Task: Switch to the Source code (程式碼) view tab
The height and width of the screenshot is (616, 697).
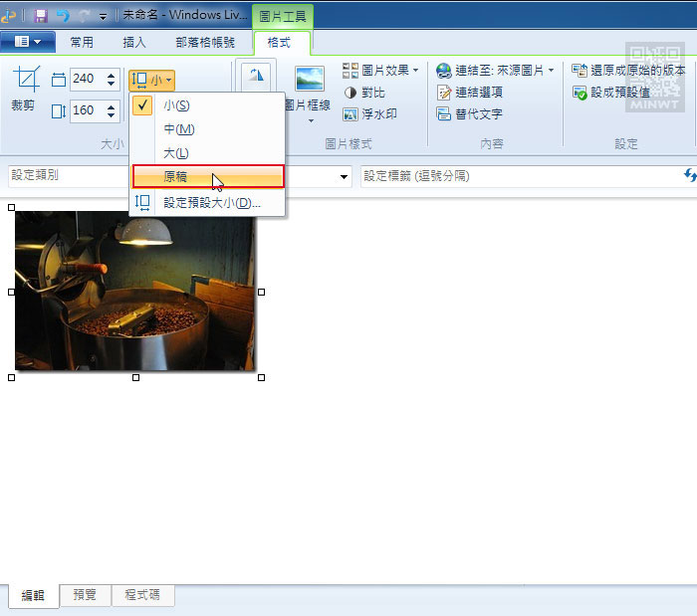Action: [x=142, y=595]
